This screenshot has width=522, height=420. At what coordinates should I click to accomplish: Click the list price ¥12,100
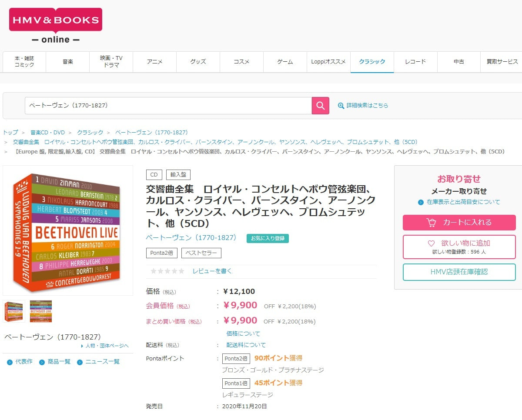point(239,291)
